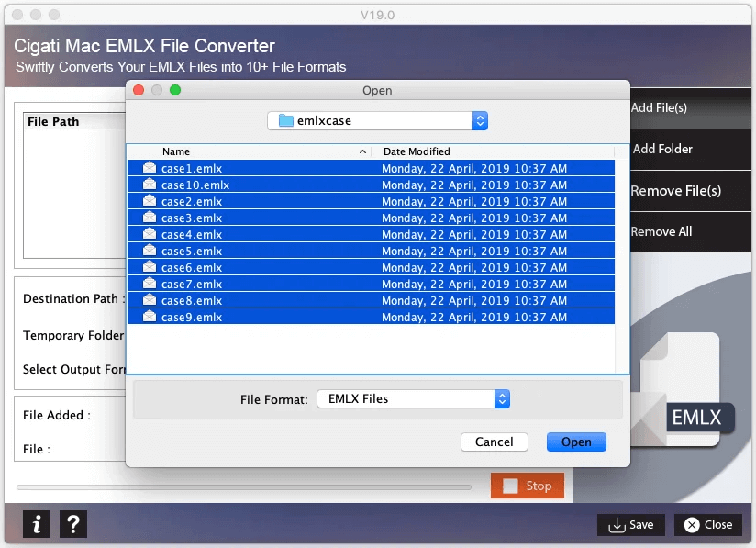
Task: Click the Add Folder button
Action: click(x=691, y=149)
